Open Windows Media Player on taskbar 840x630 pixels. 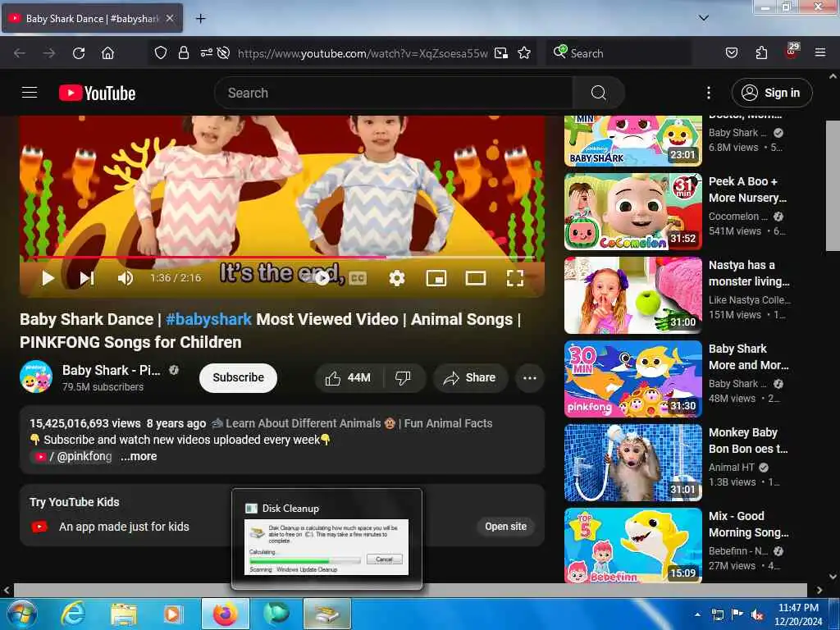click(x=173, y=614)
